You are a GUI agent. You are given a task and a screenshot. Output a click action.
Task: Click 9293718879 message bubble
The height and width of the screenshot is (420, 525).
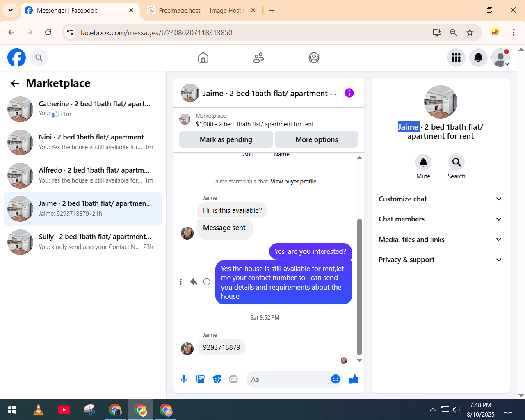click(221, 347)
